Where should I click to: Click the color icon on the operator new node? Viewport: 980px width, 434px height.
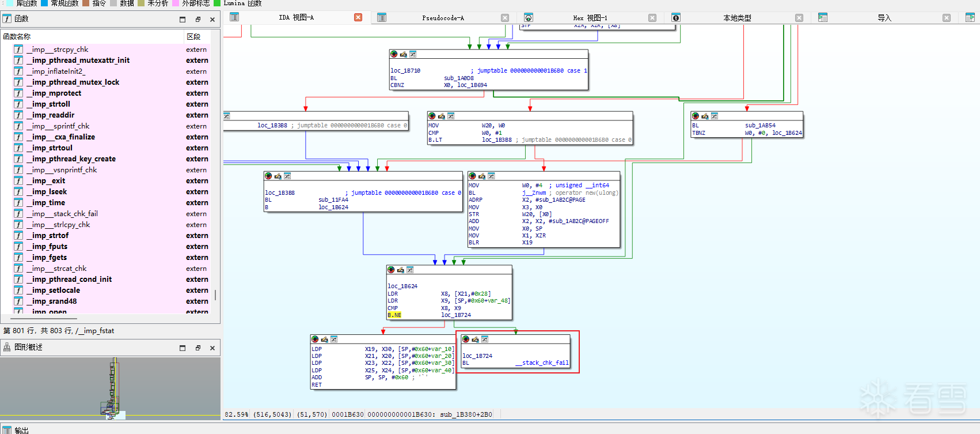pos(472,176)
